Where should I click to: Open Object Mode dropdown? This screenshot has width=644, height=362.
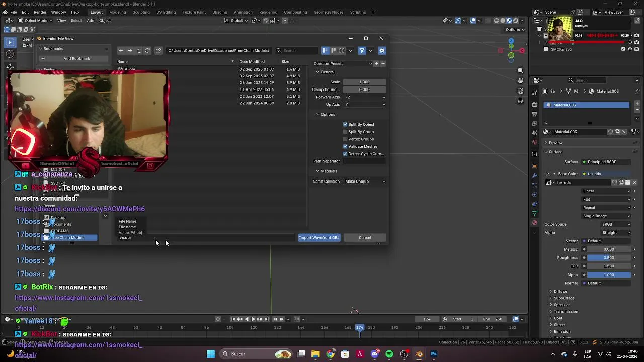[36, 21]
